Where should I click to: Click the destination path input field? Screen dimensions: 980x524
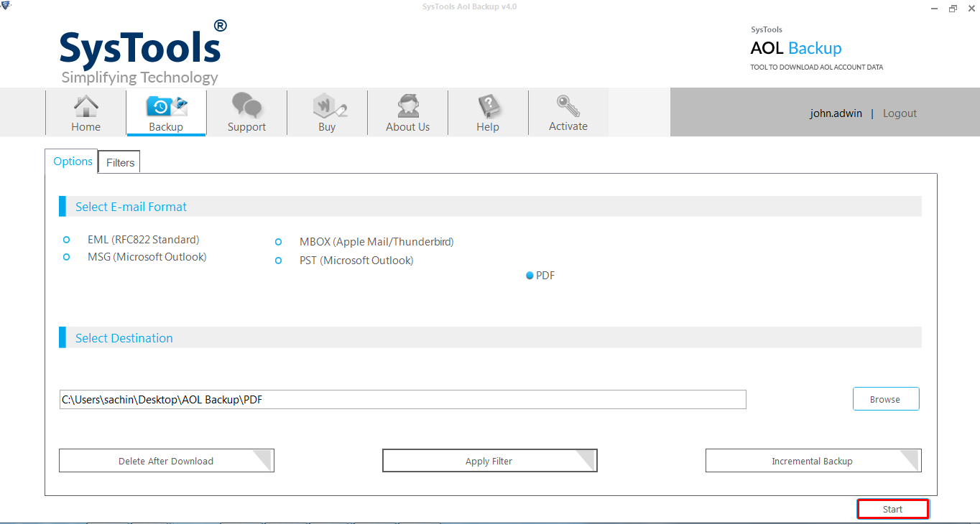403,400
